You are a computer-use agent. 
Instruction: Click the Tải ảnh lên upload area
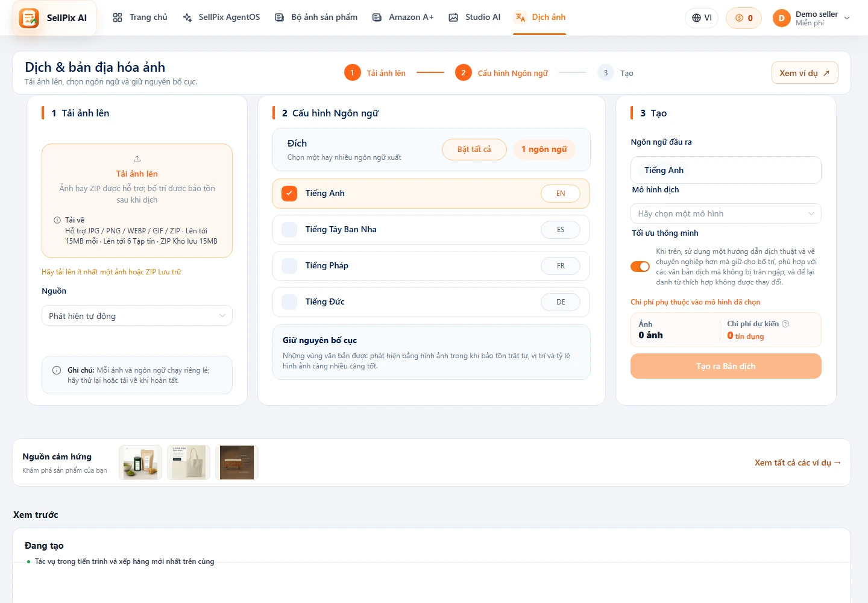pos(137,201)
